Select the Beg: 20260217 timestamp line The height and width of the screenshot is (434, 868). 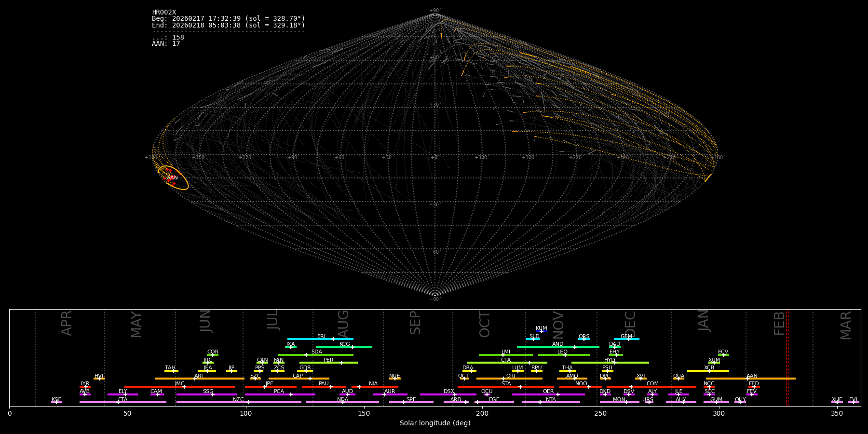[x=229, y=19]
